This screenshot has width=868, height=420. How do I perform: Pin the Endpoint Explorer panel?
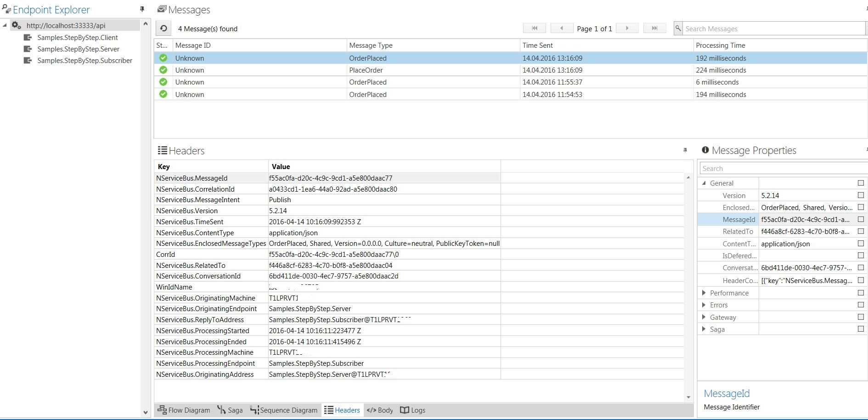[x=142, y=9]
